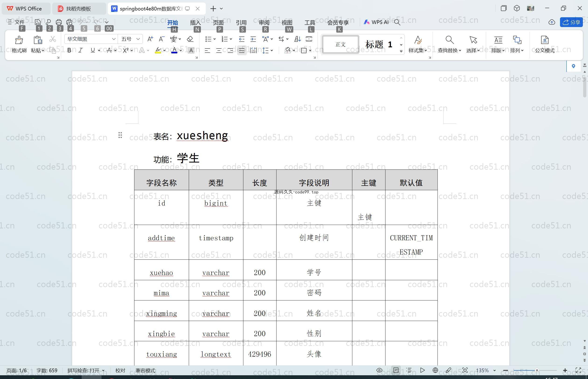Click 校对 proofread in status bar
588x379 pixels.
click(120, 370)
